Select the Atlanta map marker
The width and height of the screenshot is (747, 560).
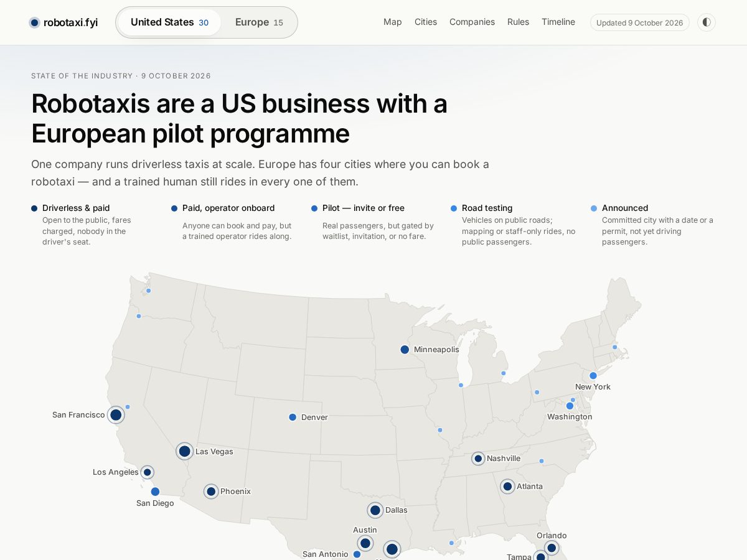(x=507, y=486)
